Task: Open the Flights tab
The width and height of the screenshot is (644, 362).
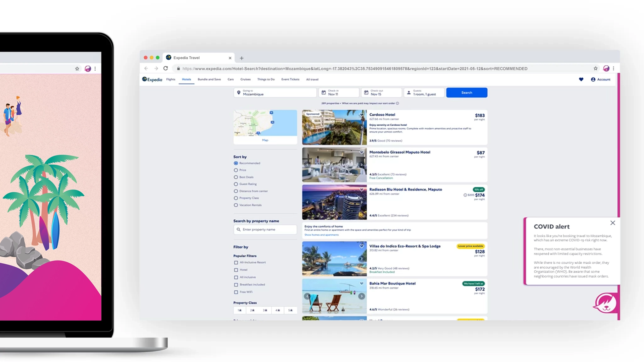Action: click(171, 80)
